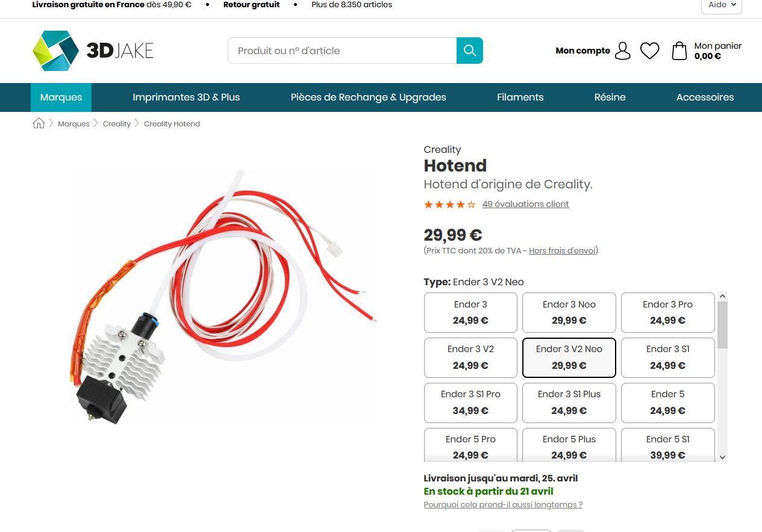The width and height of the screenshot is (762, 532).
Task: Click the scroll-down arrow in type list
Action: coord(723,457)
